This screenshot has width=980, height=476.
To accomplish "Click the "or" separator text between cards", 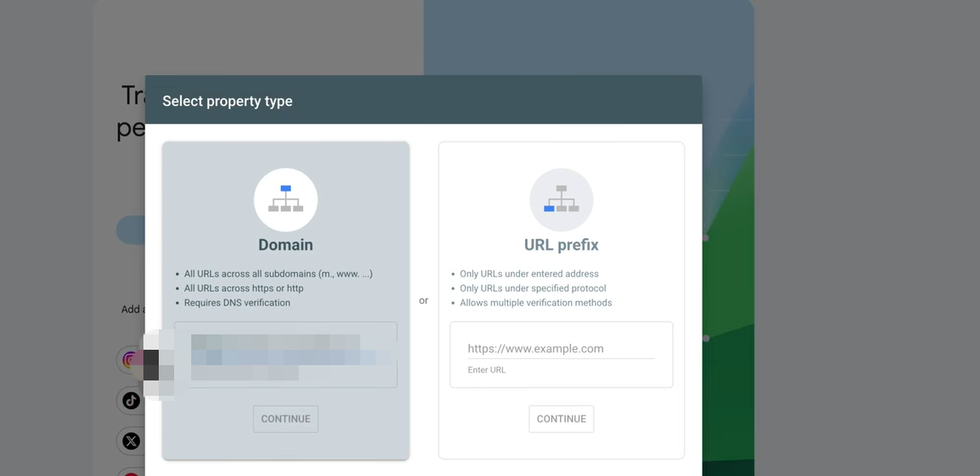I will coord(423,301).
